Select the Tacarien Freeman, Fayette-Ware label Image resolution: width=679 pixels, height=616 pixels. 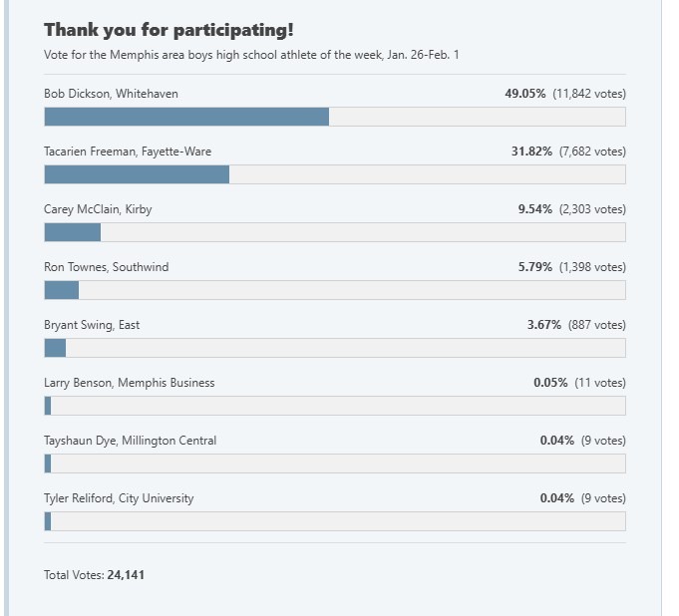pos(128,152)
